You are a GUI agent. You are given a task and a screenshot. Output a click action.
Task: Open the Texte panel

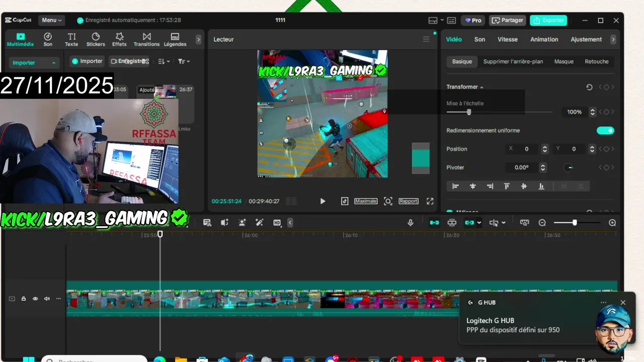[x=71, y=40]
